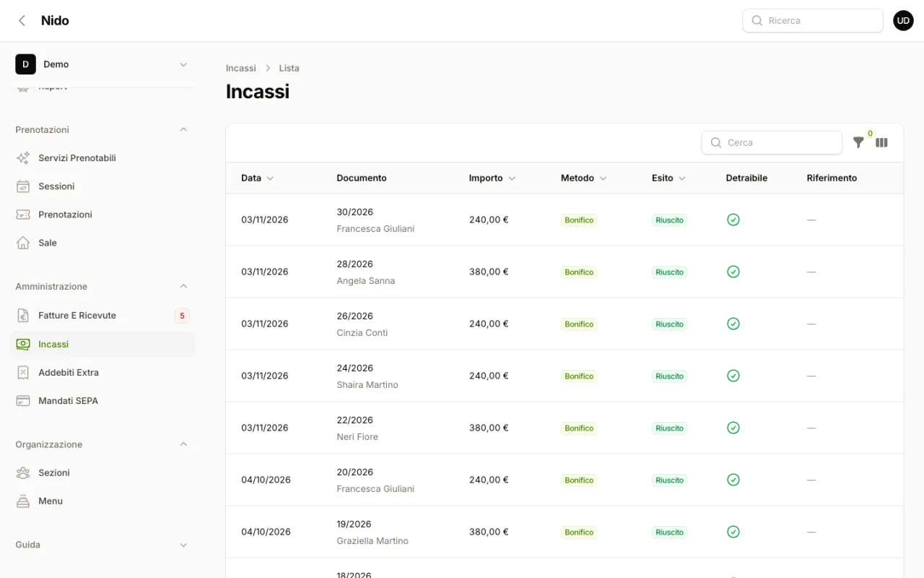
Task: Navigate to Sessioni in sidebar
Action: tap(103, 186)
